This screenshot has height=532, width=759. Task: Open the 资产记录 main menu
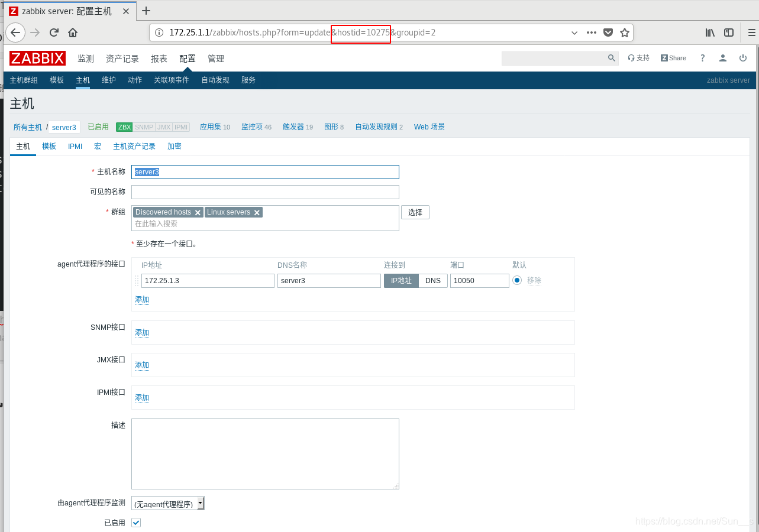122,59
